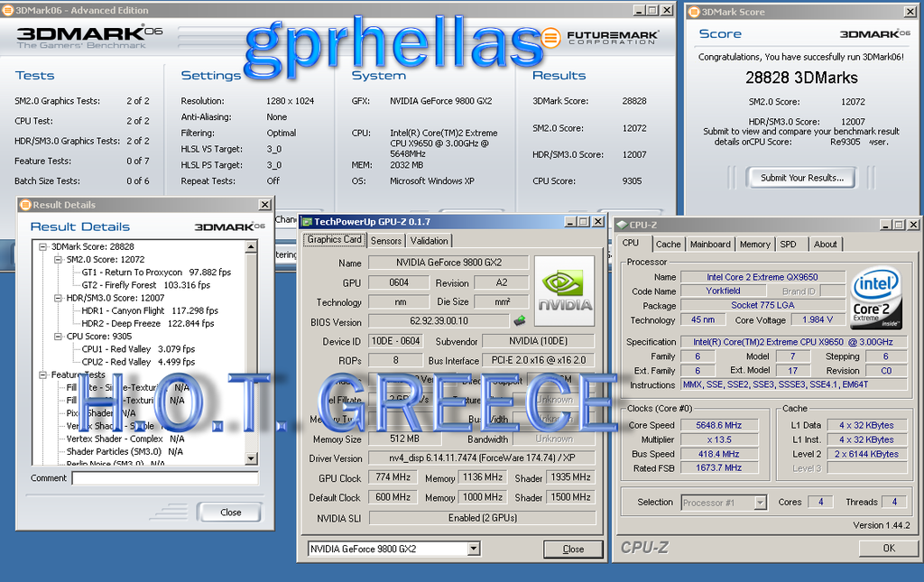The height and width of the screenshot is (582, 924).
Task: Click the Close button in GPU-Z
Action: tap(573, 549)
